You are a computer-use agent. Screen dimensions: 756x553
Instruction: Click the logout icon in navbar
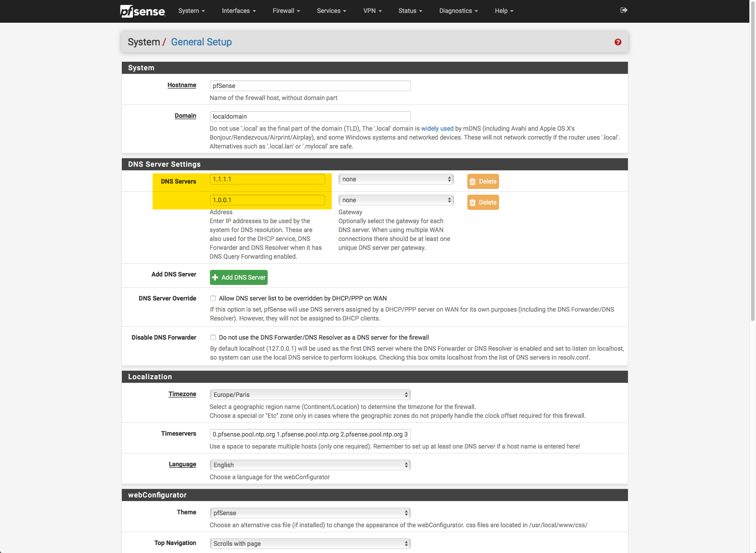[x=623, y=10]
